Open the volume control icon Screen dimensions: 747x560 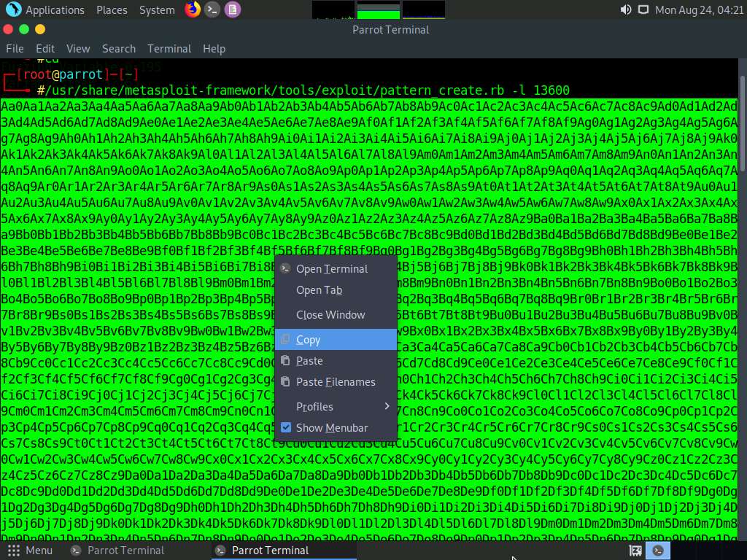pyautogui.click(x=625, y=9)
